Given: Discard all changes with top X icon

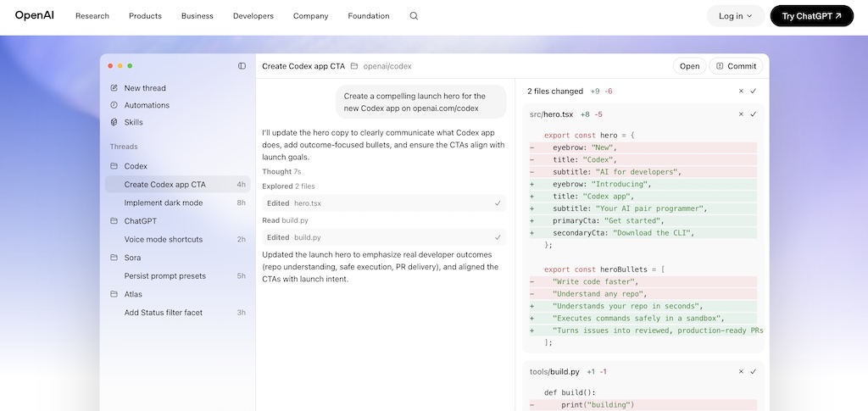Looking at the screenshot, I should (741, 92).
